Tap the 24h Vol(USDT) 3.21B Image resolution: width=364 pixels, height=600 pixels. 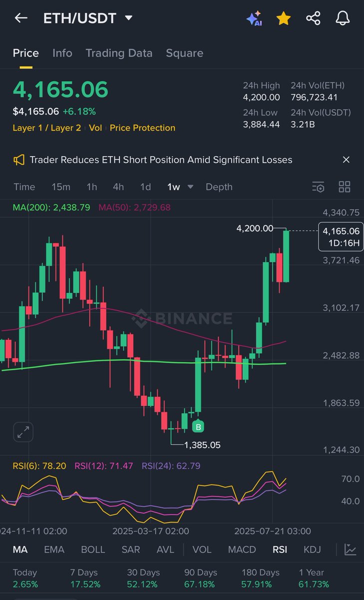coord(303,124)
